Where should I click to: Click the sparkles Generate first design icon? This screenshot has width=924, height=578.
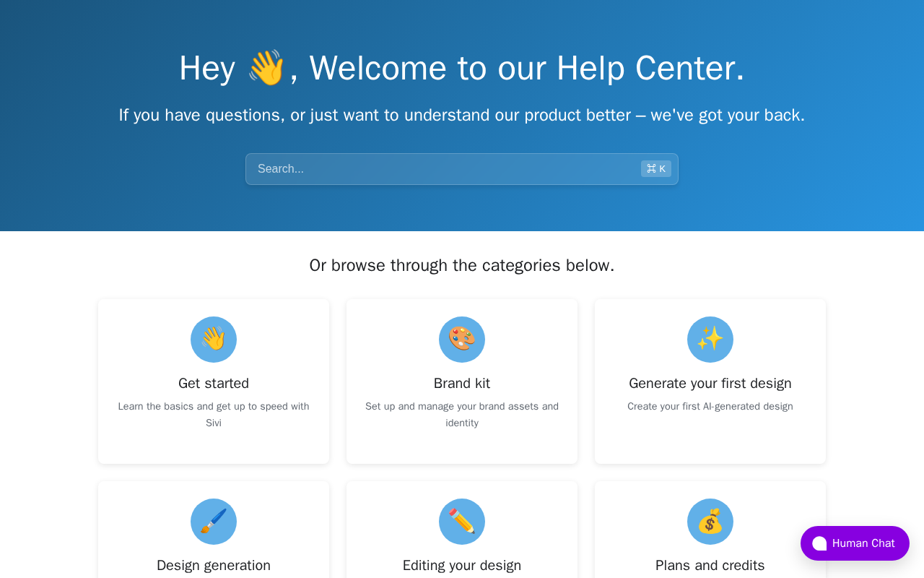click(710, 340)
